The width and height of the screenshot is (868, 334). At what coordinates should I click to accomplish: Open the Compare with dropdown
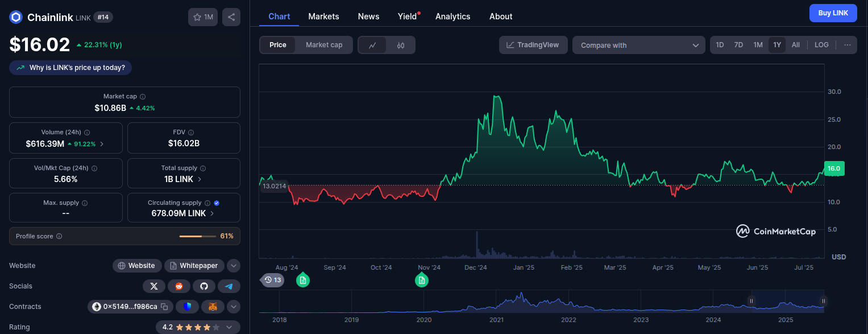click(639, 45)
